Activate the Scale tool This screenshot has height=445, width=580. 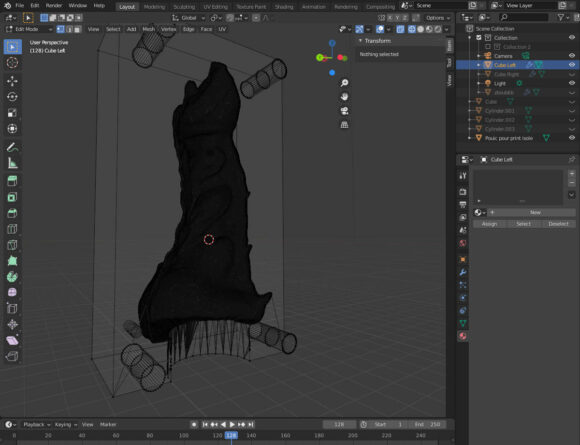tap(13, 113)
